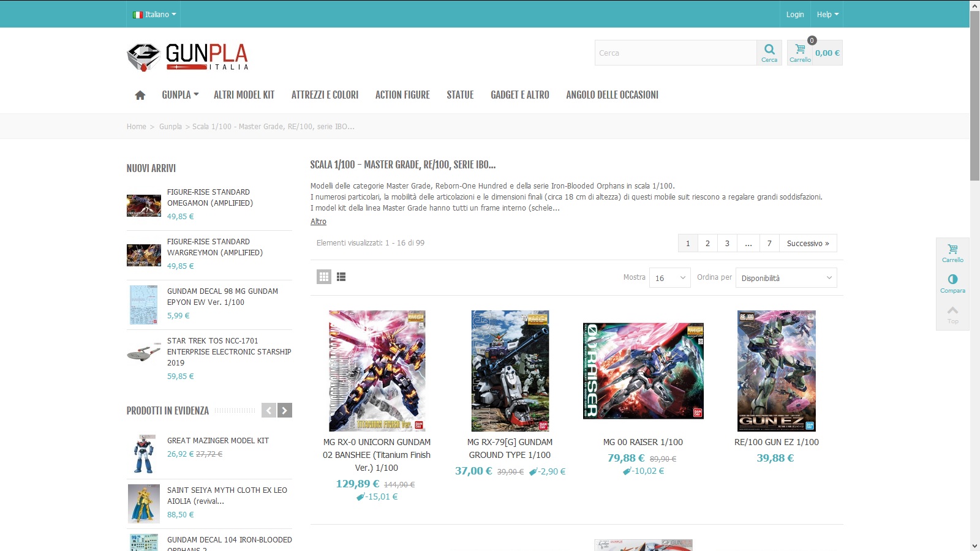Image resolution: width=980 pixels, height=551 pixels.
Task: Open the RE/100 Gun EZ 1/100 title
Action: (x=777, y=442)
